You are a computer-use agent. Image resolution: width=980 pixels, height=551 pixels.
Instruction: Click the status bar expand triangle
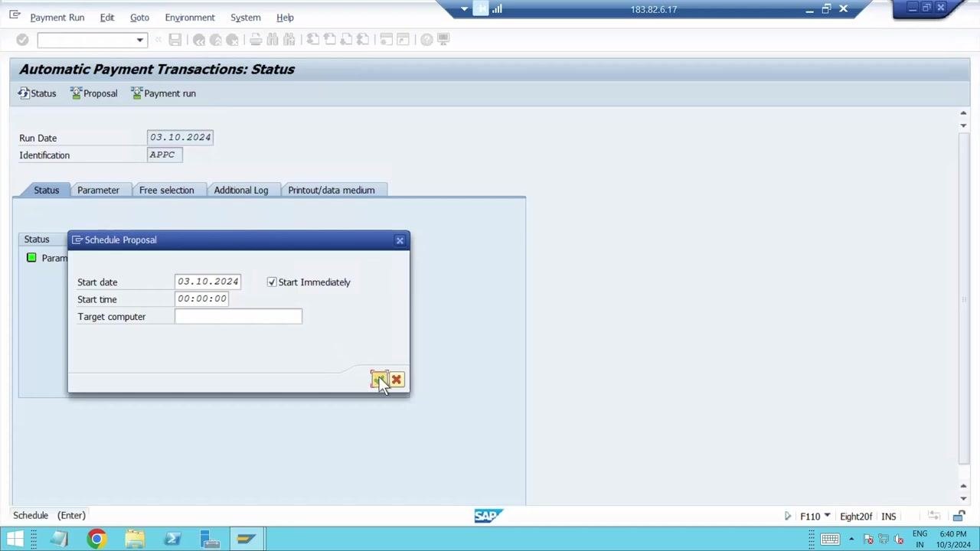788,517
